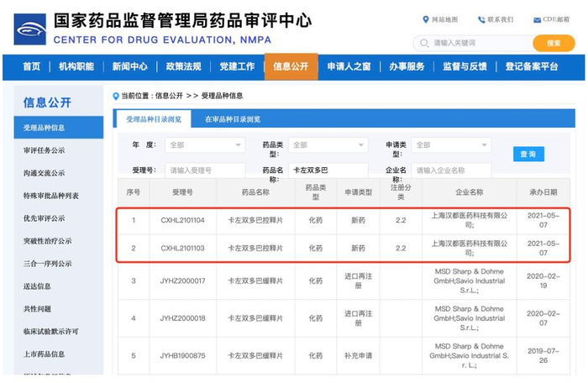Click the 承办日期 column header
The image size is (588, 383).
pos(543,192)
